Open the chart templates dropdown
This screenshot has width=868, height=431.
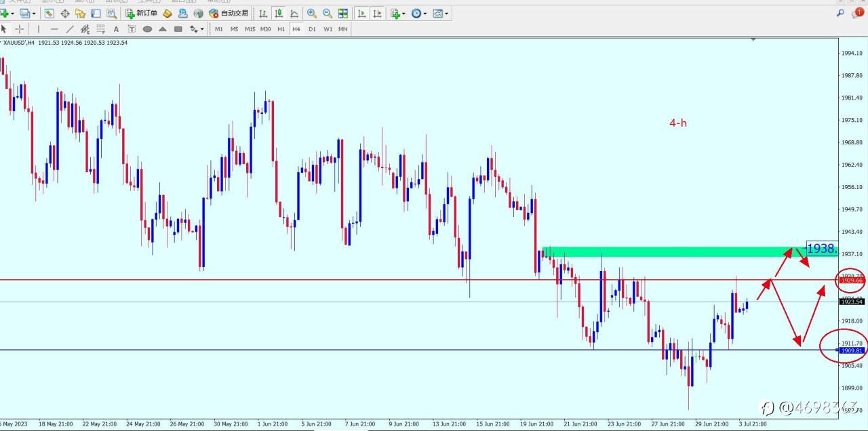440,13
